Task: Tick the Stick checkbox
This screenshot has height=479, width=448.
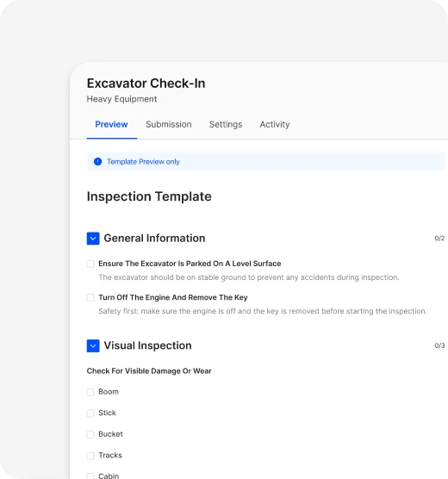Action: click(x=90, y=414)
